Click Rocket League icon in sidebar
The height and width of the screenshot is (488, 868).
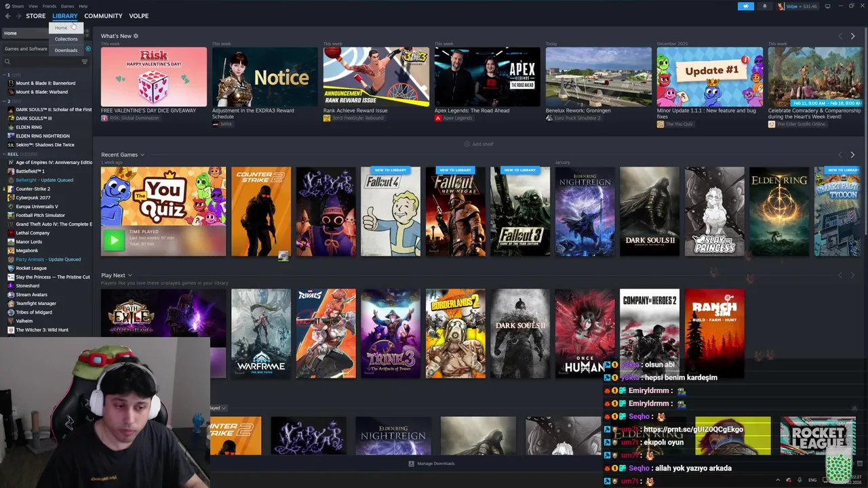point(11,268)
